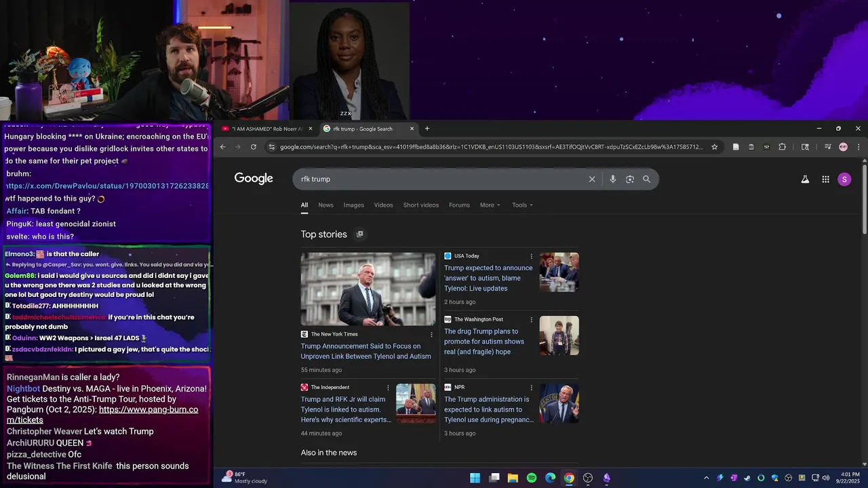This screenshot has width=868, height=488.
Task: Close the rfk trump Google Search tab
Action: [x=412, y=129]
